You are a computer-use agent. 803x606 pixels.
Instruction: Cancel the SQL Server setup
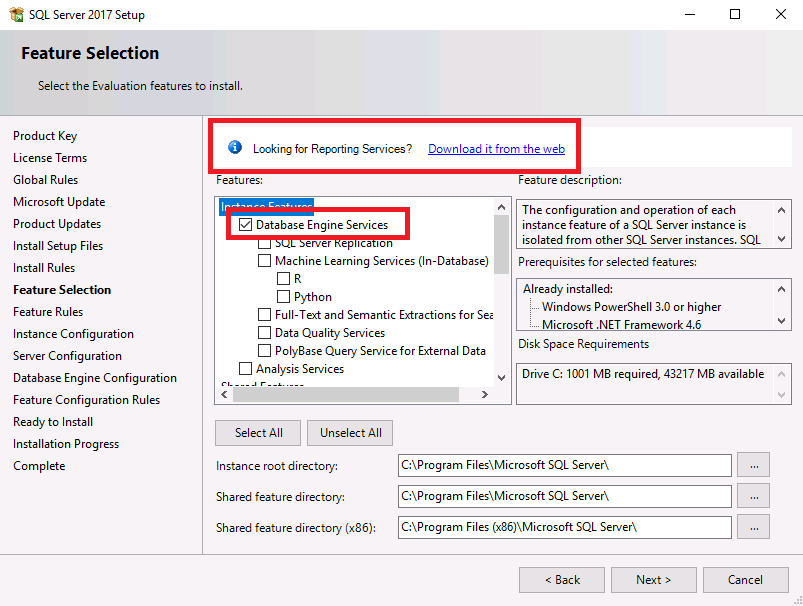pos(746,580)
